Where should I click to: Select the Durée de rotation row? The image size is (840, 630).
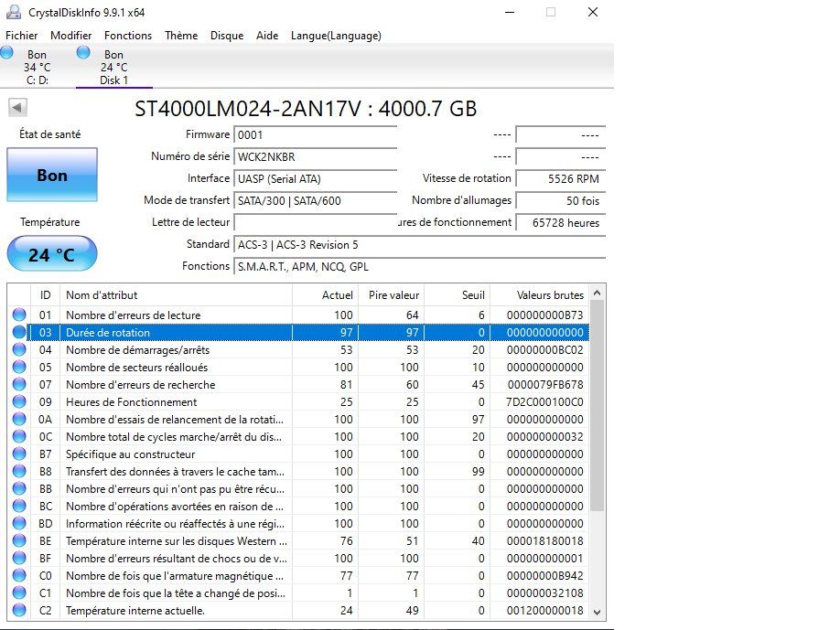[300, 333]
